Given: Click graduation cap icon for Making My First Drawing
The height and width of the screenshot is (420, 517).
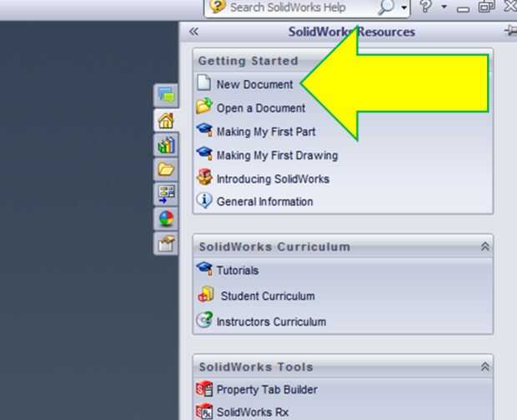Looking at the screenshot, I should (x=204, y=153).
